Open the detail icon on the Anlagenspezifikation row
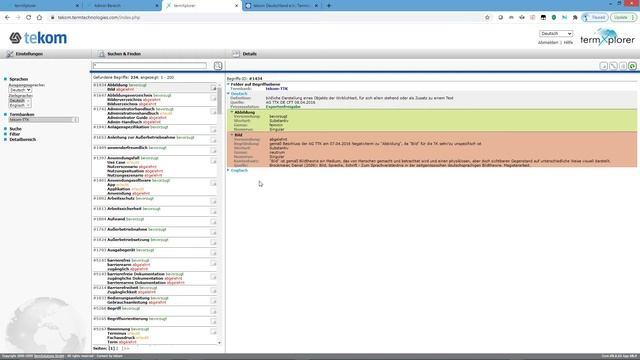The width and height of the screenshot is (640, 360). click(x=213, y=130)
